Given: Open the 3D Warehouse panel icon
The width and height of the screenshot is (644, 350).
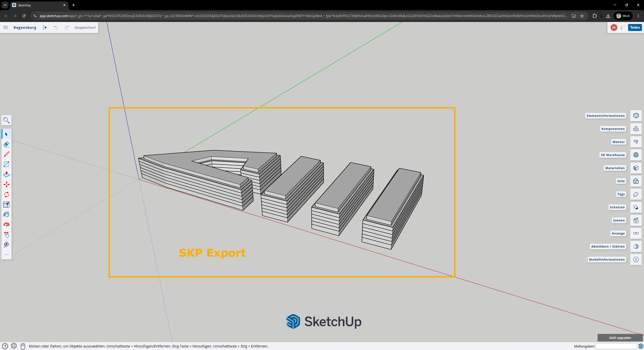Looking at the screenshot, I should click(636, 155).
